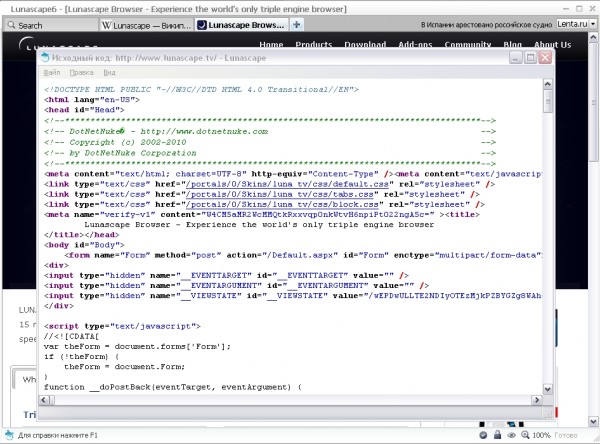Viewport: 600px width, 444px height.
Task: Click the '<html lang="en-US">' source line
Action: click(92, 100)
